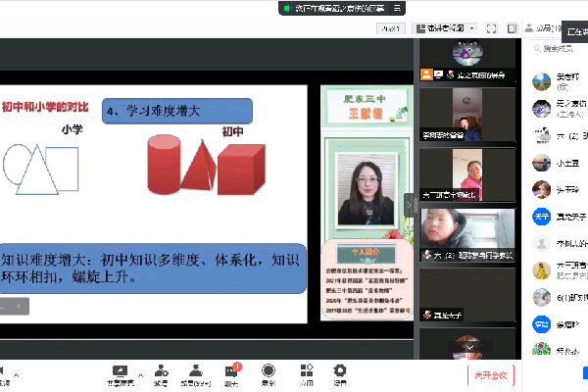The image size is (588, 392).
Task: Click the yellow raincoat avatar in the member list
Action: point(542,270)
